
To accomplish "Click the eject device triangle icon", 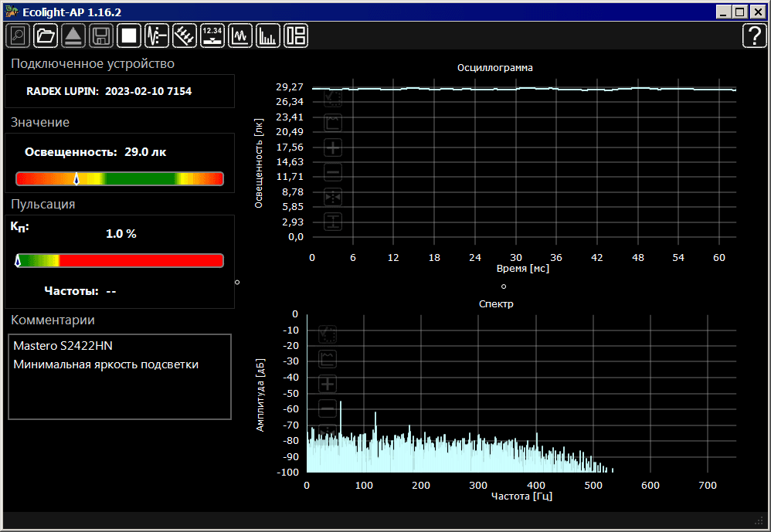I will click(73, 36).
